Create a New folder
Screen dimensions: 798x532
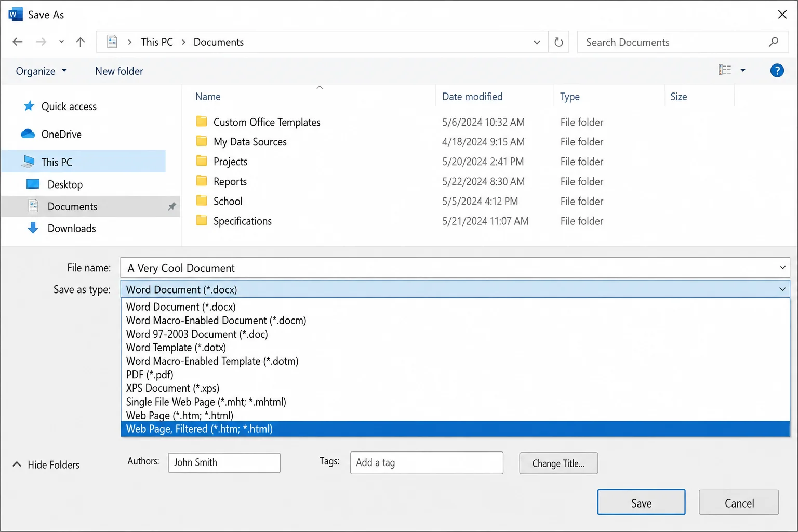[x=119, y=71]
